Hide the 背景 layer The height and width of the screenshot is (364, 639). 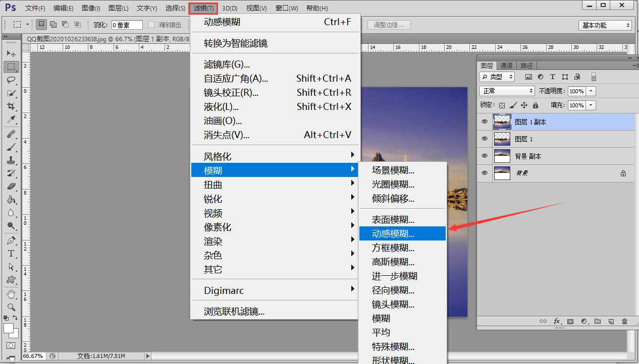click(x=485, y=173)
